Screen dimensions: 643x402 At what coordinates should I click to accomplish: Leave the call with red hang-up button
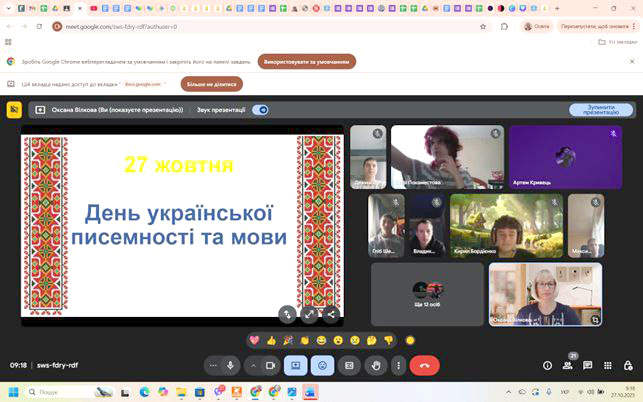pyautogui.click(x=424, y=366)
